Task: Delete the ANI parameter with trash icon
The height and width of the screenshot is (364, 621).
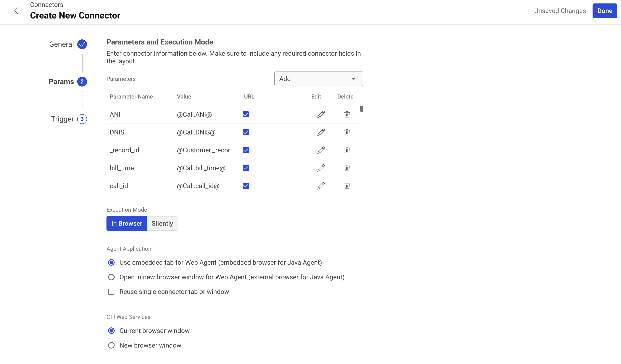Action: coord(347,114)
